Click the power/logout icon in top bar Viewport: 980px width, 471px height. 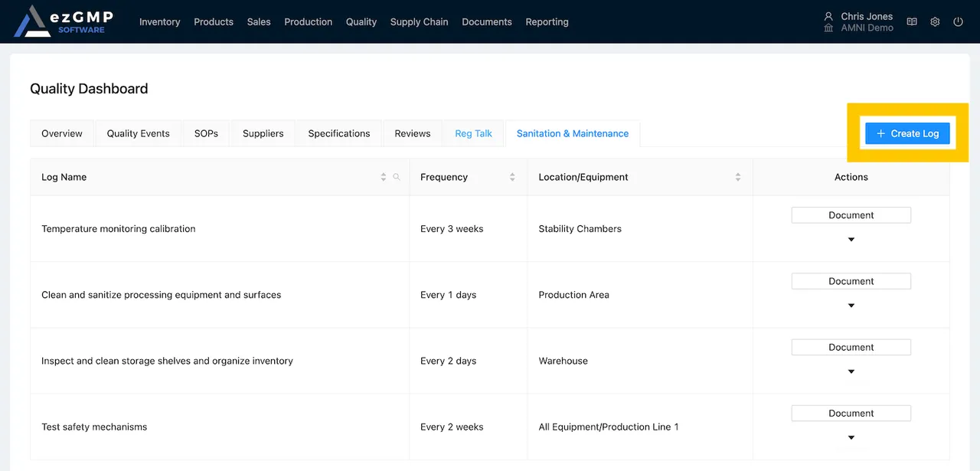click(958, 21)
